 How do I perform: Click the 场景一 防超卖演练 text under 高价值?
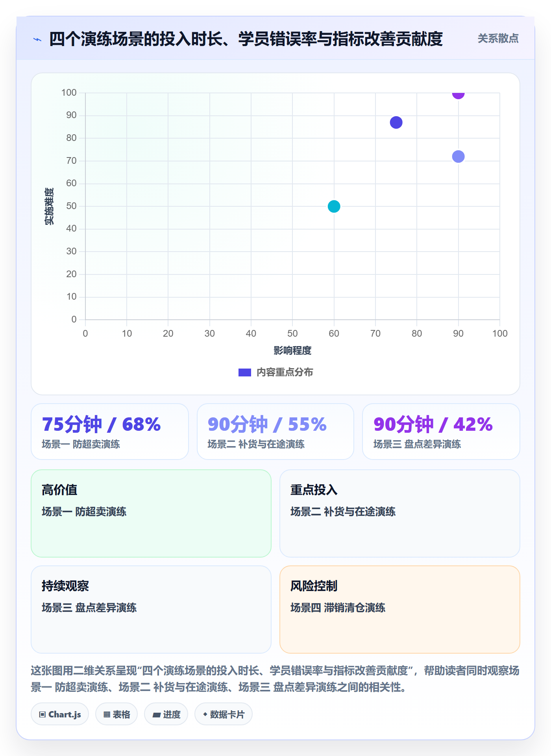click(84, 511)
